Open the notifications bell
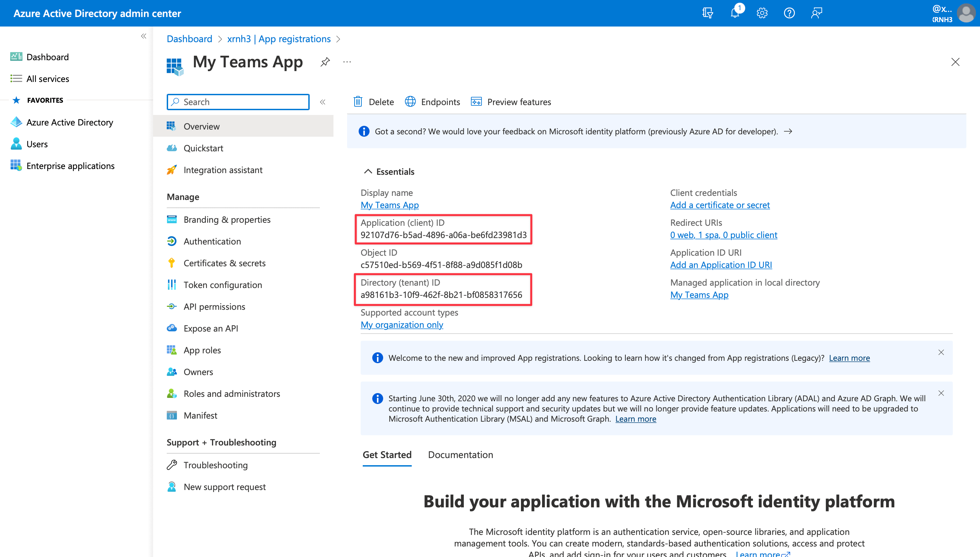 (x=735, y=13)
